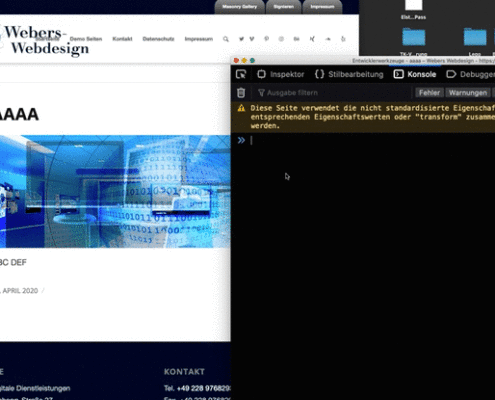Open website search via magnifier icon
Screen dimensions: 495x400
click(226, 39)
